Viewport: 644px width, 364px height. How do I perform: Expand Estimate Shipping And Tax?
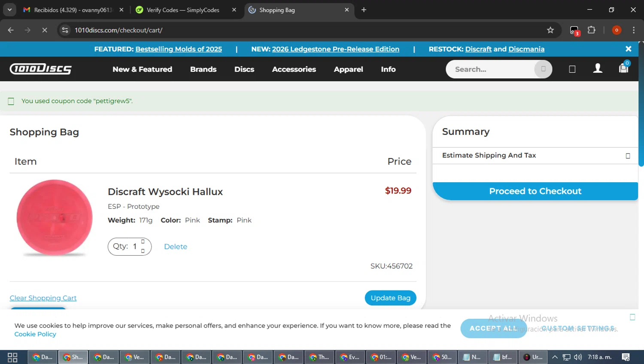pyautogui.click(x=535, y=156)
